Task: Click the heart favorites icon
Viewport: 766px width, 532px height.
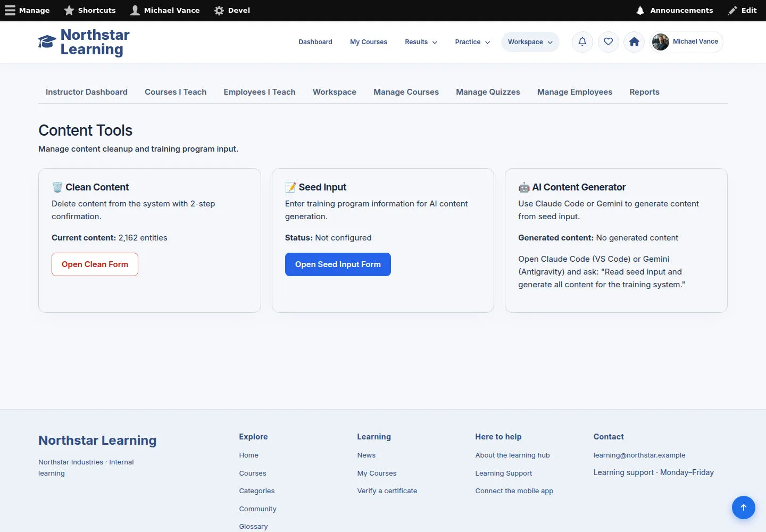Action: click(609, 41)
